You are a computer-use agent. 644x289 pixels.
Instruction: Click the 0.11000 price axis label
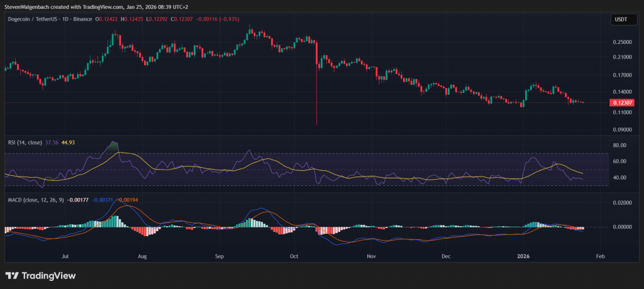[622, 112]
